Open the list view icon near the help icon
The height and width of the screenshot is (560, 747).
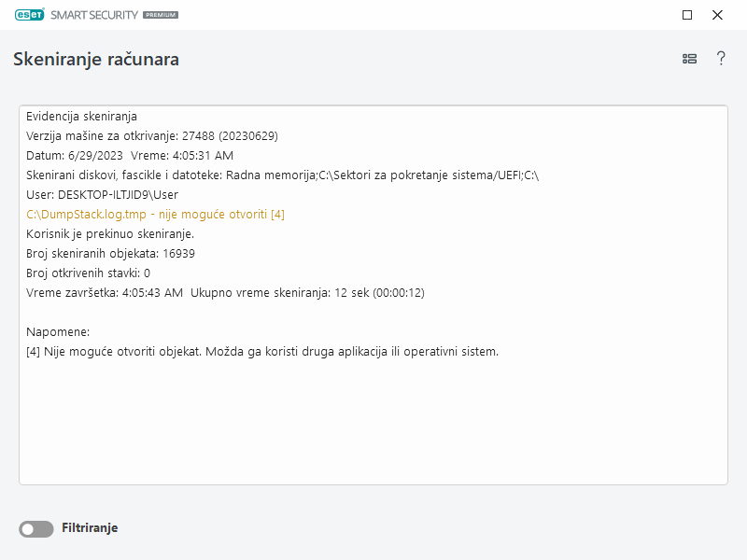tap(689, 58)
